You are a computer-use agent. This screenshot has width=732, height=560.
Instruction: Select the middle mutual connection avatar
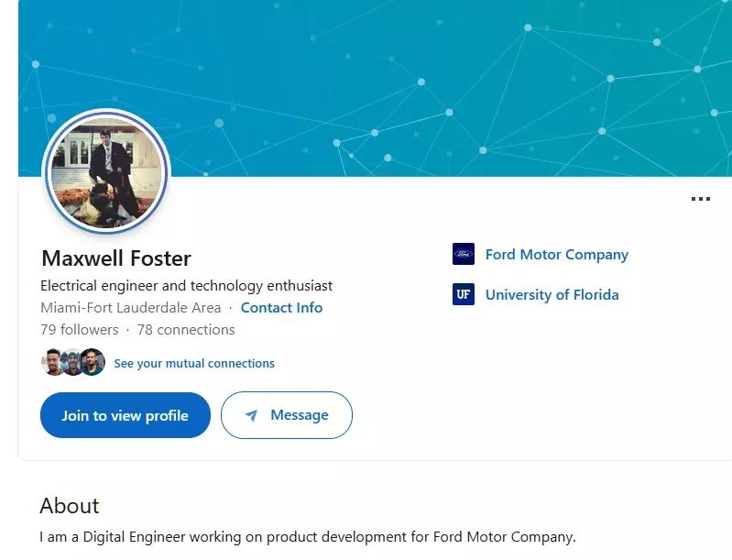click(73, 363)
